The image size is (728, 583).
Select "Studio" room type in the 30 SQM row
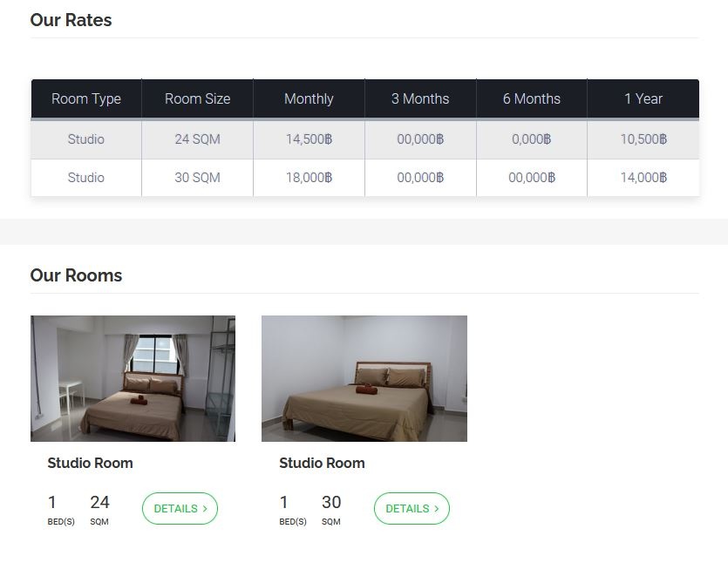[x=86, y=178]
